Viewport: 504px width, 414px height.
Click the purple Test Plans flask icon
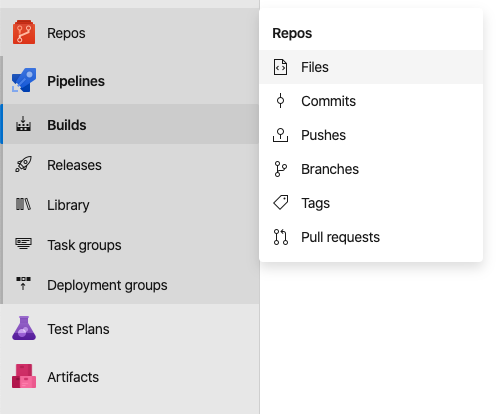(x=24, y=328)
